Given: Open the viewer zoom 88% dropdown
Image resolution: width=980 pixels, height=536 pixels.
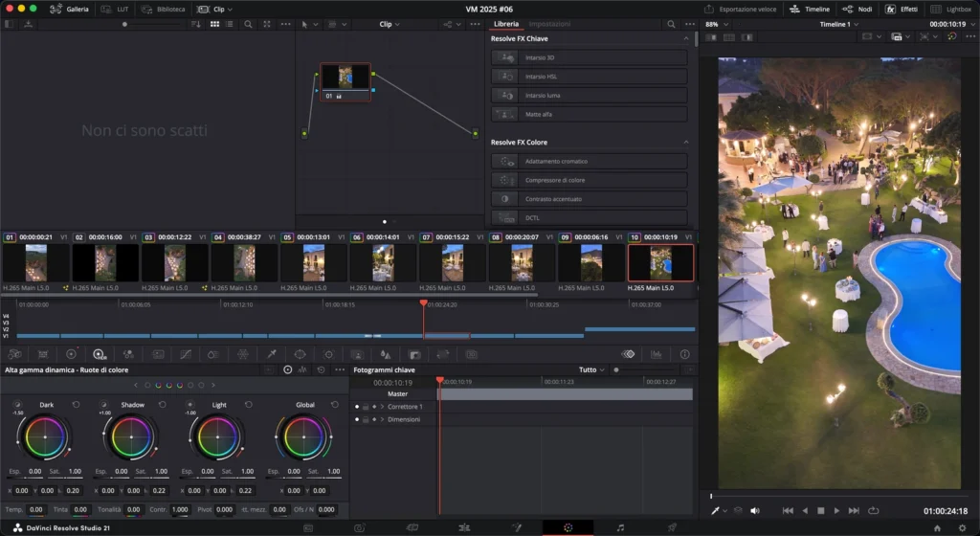Looking at the screenshot, I should click(716, 24).
